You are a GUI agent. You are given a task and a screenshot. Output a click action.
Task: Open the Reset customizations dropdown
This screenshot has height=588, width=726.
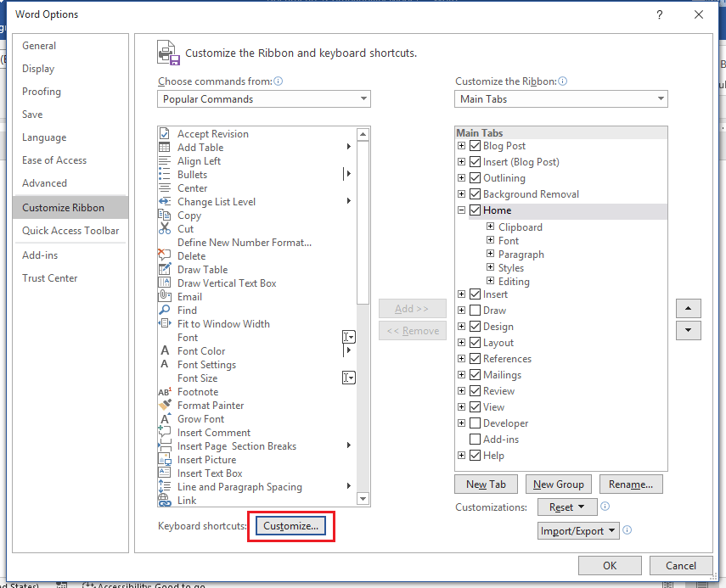567,507
